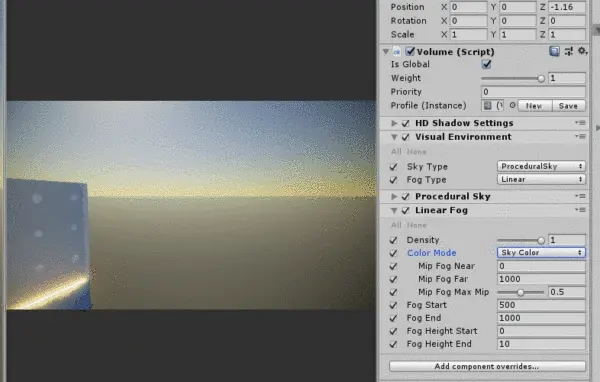The height and width of the screenshot is (382, 600).
Task: Click the Fog End value field
Action: 541,318
